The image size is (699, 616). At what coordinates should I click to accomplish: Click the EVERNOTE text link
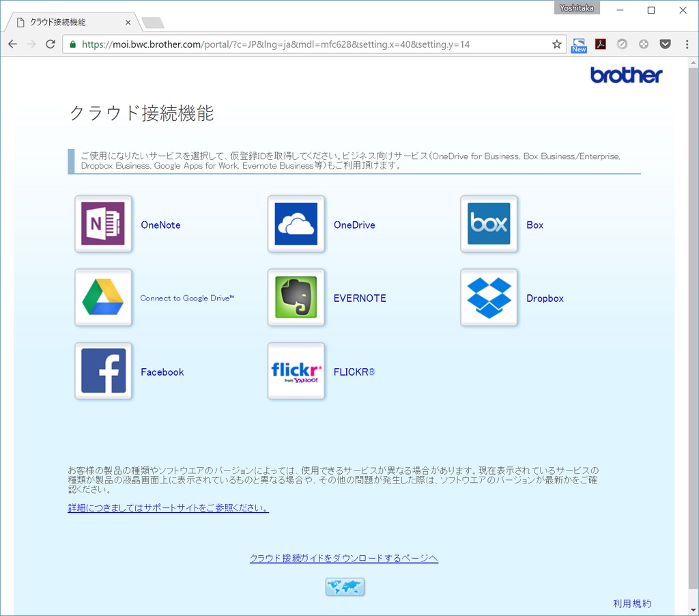(x=360, y=298)
